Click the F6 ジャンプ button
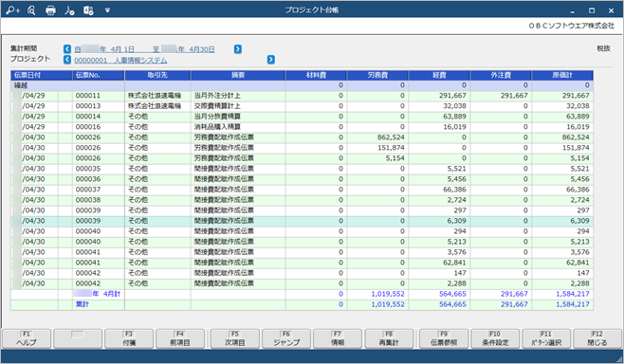This screenshot has height=364, width=624. coord(286,338)
